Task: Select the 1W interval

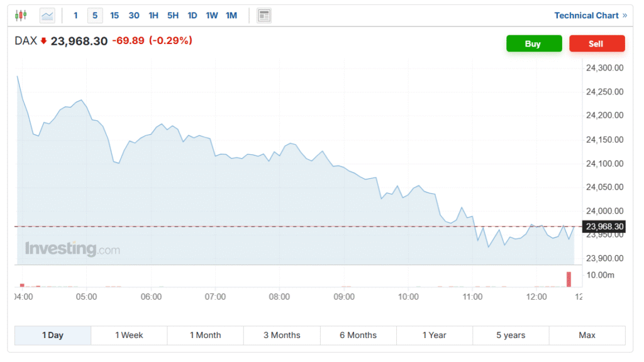Action: (212, 15)
